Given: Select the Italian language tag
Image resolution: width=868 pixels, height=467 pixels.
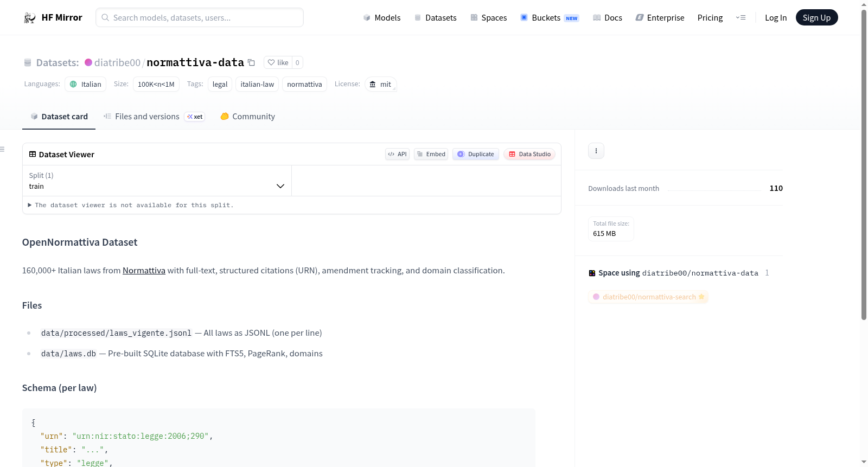Looking at the screenshot, I should 86,84.
